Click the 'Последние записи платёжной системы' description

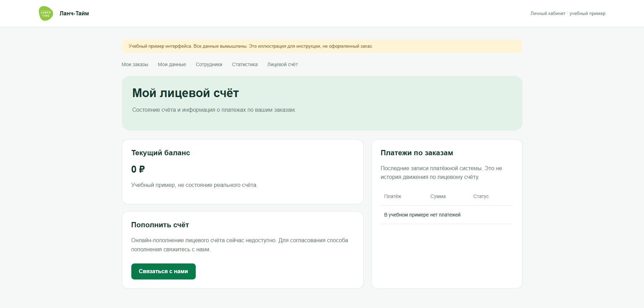pyautogui.click(x=441, y=173)
